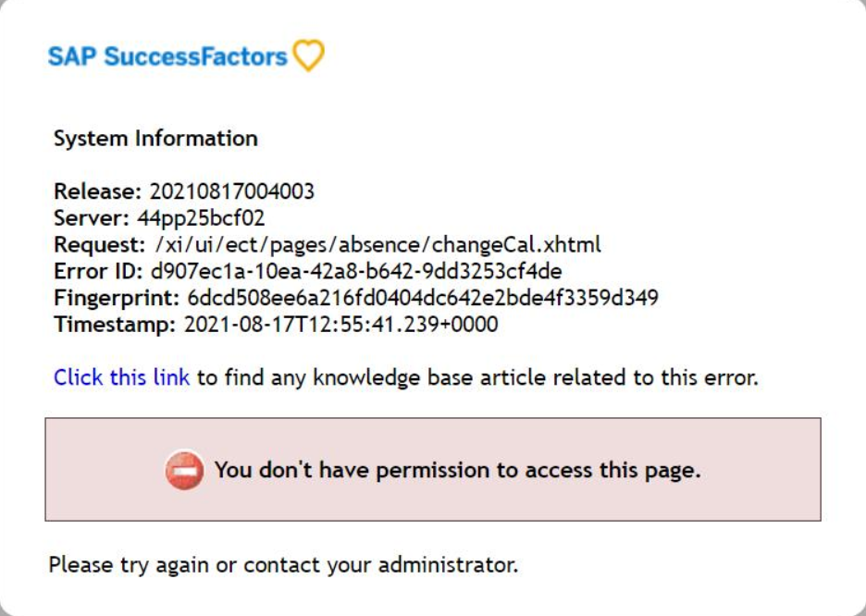The image size is (866, 616).
Task: Click the Fingerprint hash value
Action: pyautogui.click(x=423, y=298)
